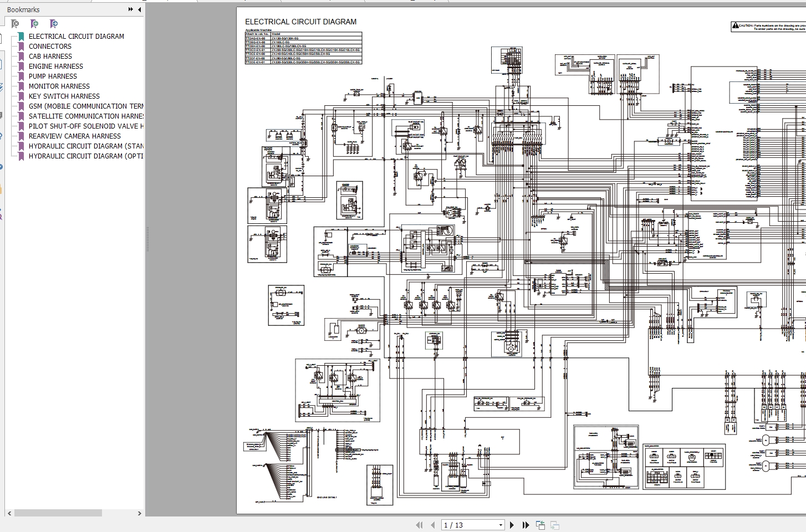806x532 pixels.
Task: Jump to the CONNECTORS bookmark
Action: point(50,47)
